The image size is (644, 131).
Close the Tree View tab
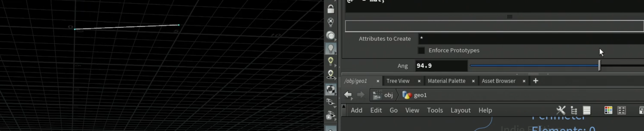click(419, 81)
